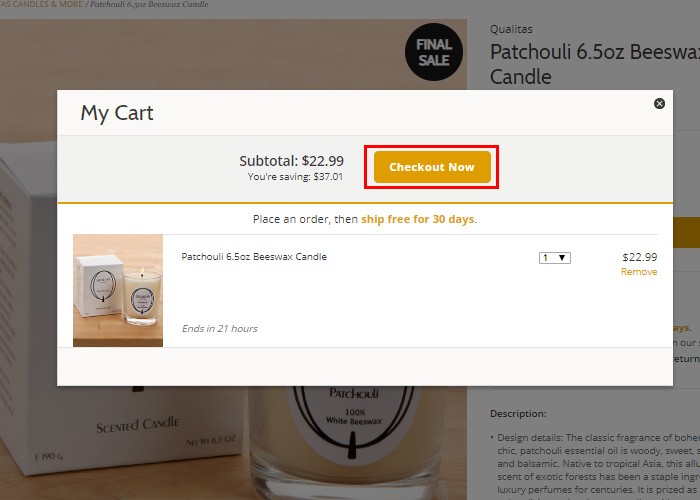
Task: Click the 'You're saving $37.01' text
Action: tap(295, 177)
